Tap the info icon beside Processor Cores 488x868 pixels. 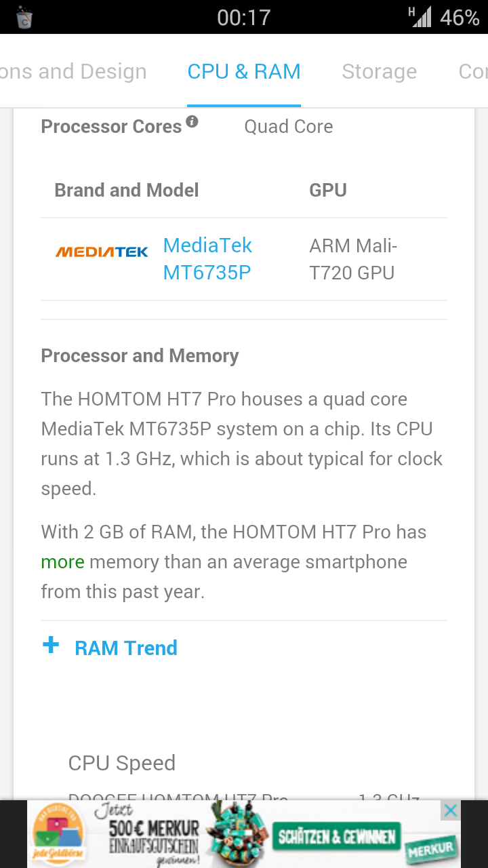point(192,122)
